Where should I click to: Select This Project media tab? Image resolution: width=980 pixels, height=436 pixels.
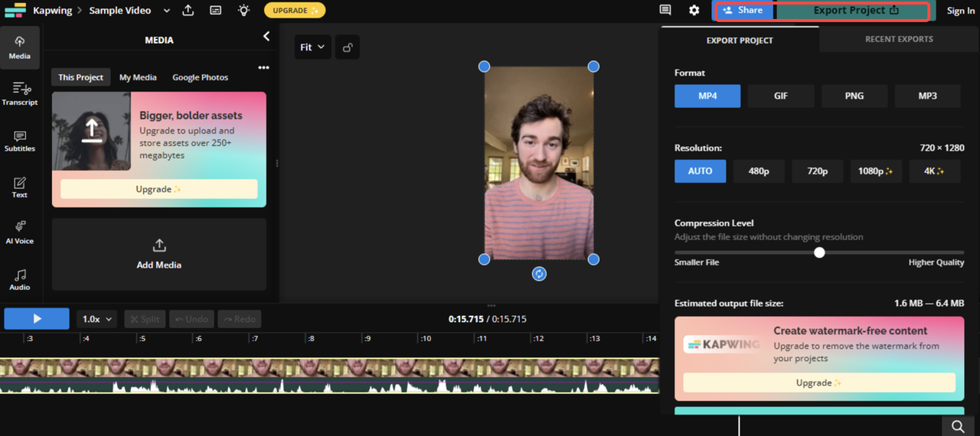(x=80, y=77)
